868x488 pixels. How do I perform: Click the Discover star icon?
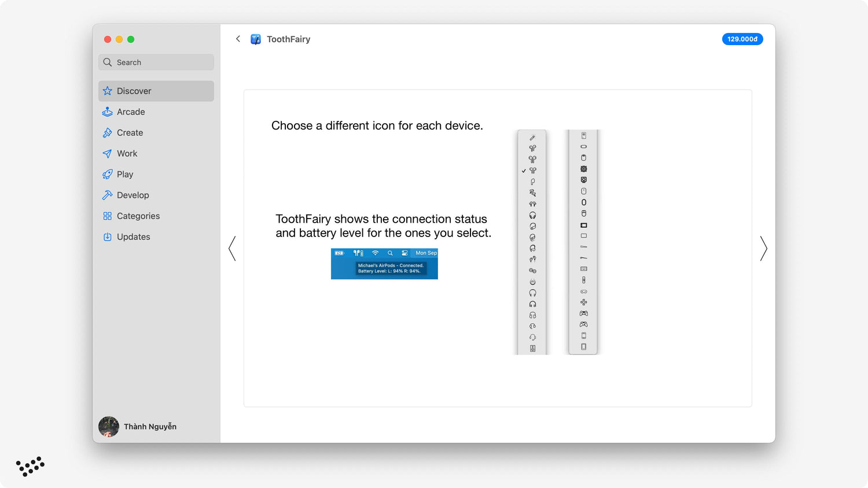tap(108, 91)
